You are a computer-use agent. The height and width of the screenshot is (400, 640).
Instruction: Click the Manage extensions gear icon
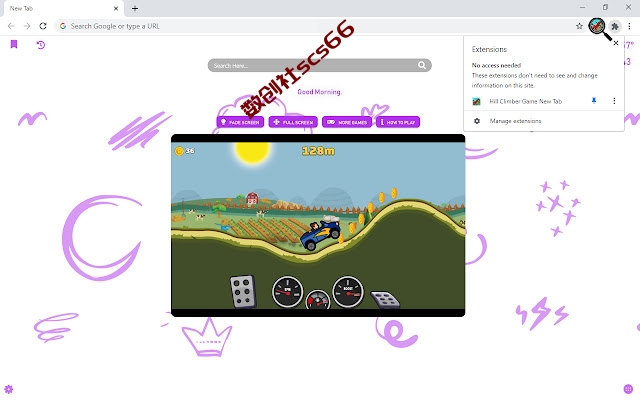tap(476, 121)
